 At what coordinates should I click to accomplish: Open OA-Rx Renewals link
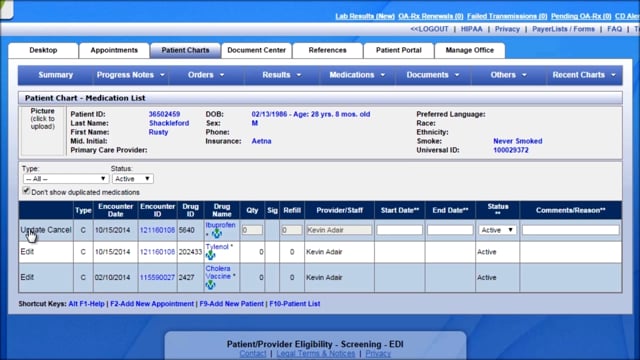click(x=431, y=16)
